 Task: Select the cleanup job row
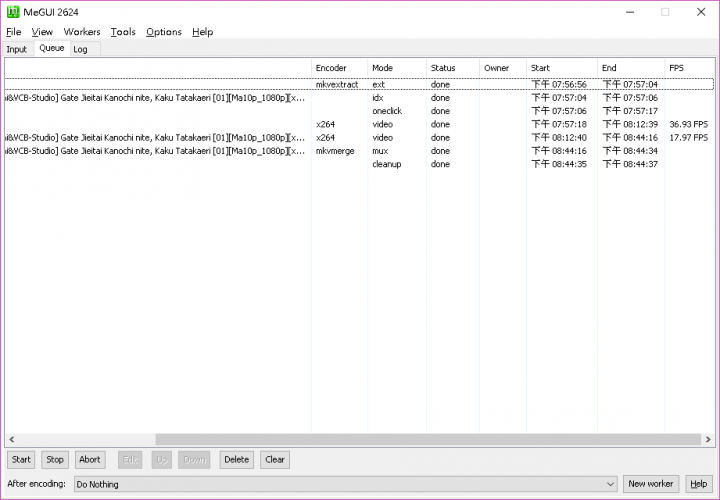(359, 164)
